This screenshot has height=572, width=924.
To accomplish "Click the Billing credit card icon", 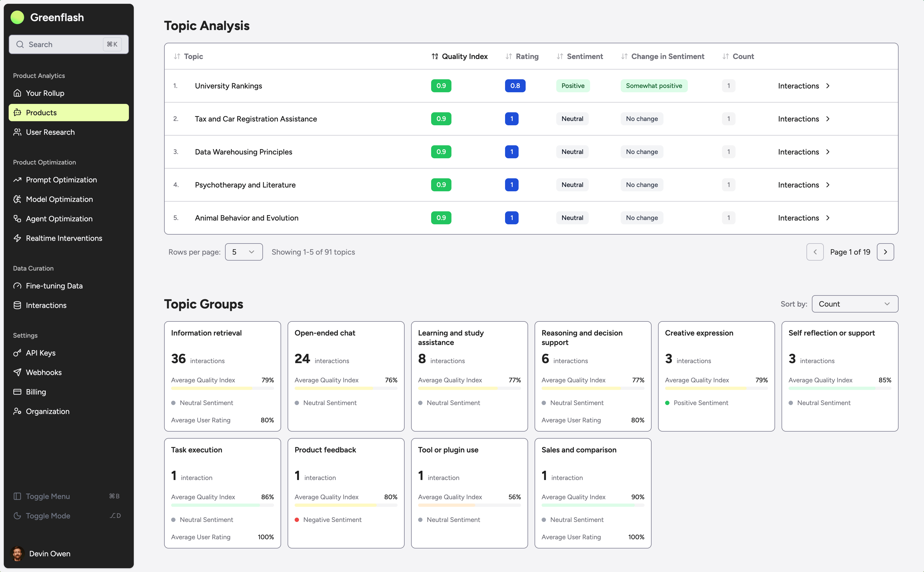I will 17,392.
